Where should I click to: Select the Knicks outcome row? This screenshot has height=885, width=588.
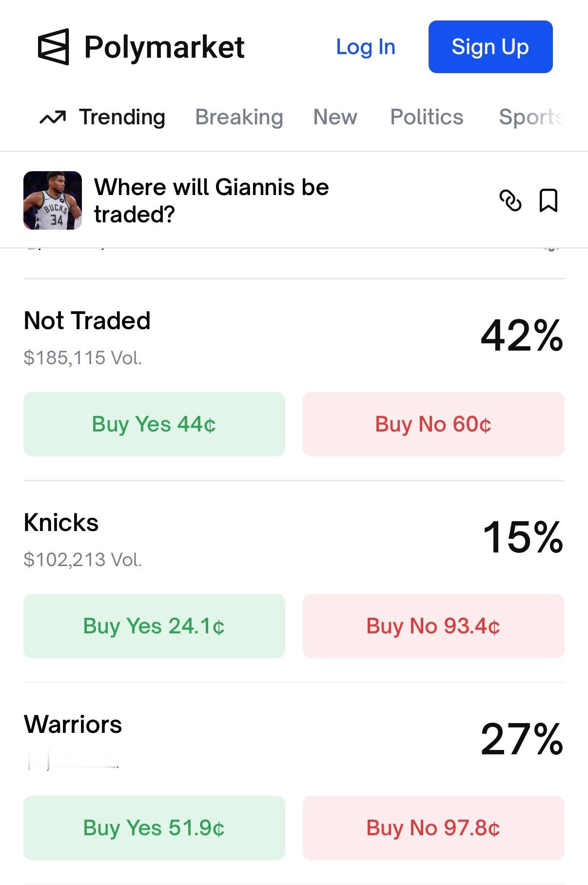tap(61, 522)
